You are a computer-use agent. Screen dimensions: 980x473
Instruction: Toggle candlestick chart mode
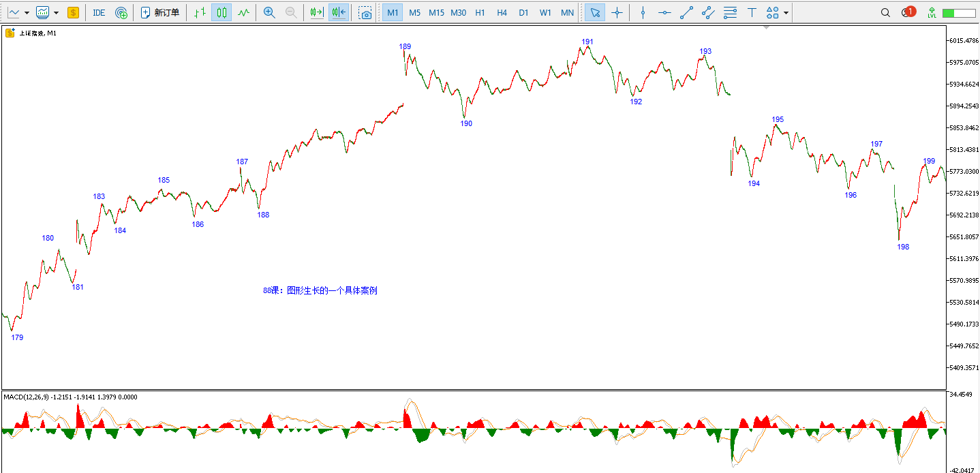[x=221, y=12]
